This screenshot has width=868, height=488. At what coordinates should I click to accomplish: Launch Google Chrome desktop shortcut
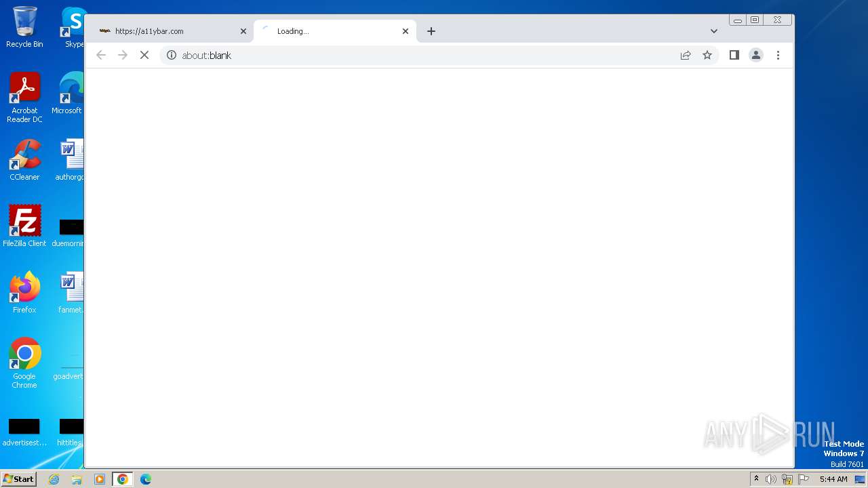coord(24,363)
